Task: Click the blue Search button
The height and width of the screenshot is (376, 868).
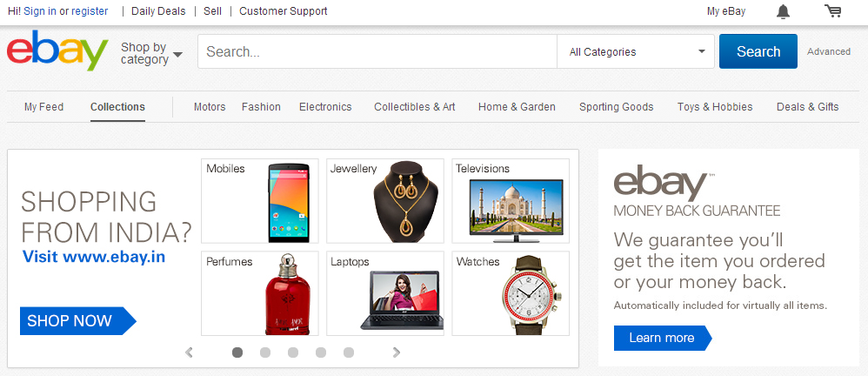Action: [758, 51]
